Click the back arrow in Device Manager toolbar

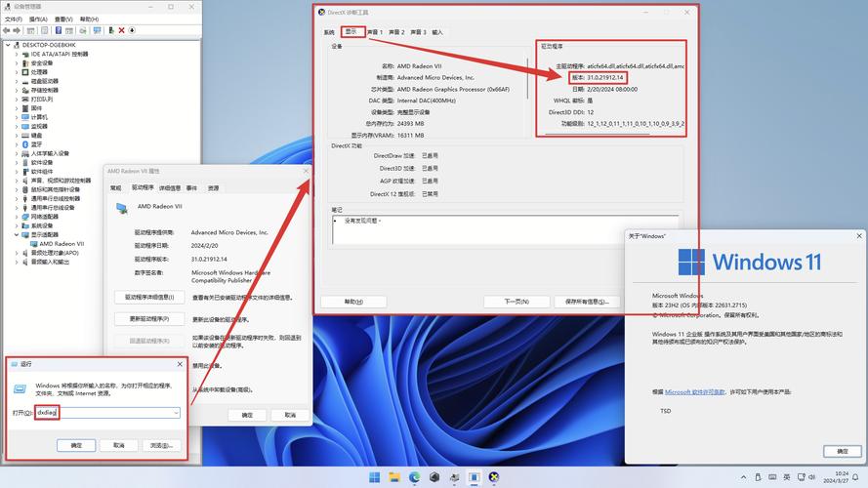tap(7, 30)
